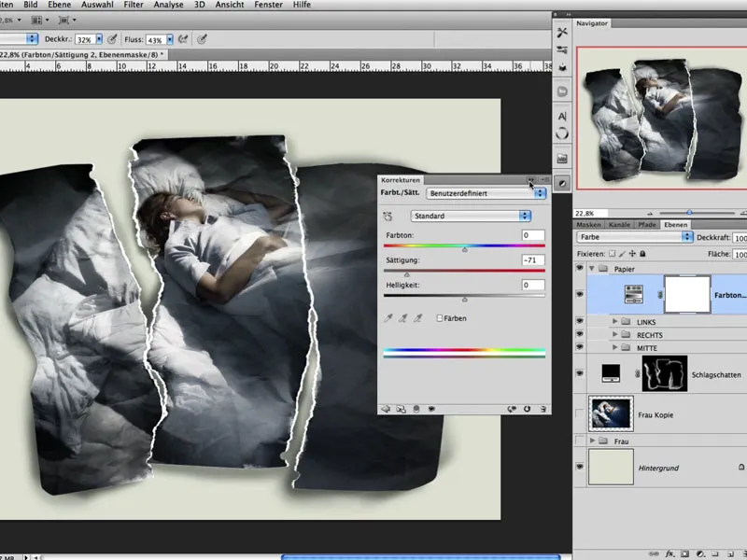The image size is (747, 560).
Task: Switch to the Kanäle tab
Action: tap(620, 224)
